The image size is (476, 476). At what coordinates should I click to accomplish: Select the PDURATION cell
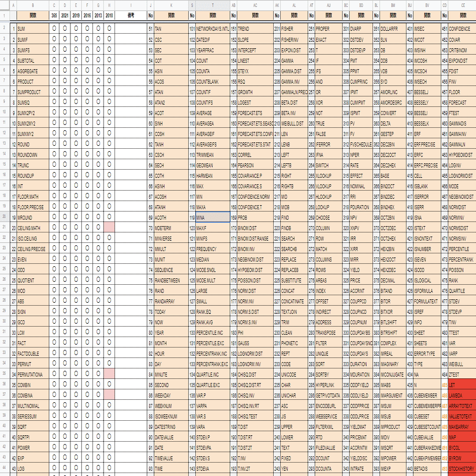click(x=361, y=207)
